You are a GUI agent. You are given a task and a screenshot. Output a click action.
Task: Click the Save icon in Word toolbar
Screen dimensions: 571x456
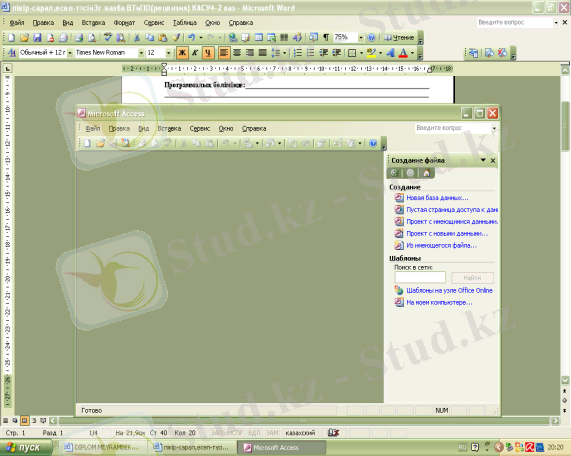click(37, 38)
